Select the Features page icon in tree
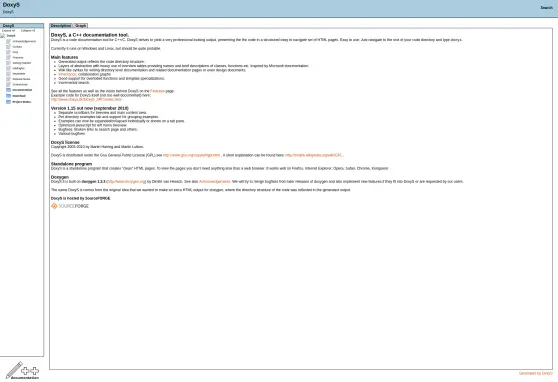 [x=9, y=57]
